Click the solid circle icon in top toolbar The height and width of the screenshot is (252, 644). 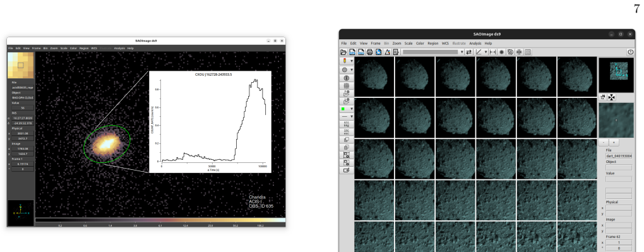pos(501,52)
